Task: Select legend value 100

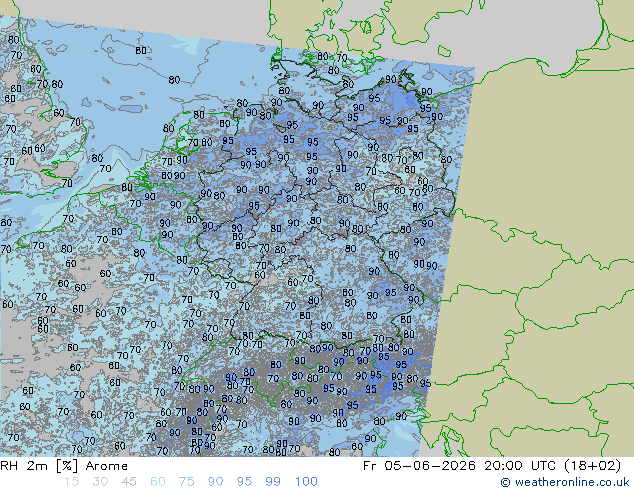Action: coord(306,482)
